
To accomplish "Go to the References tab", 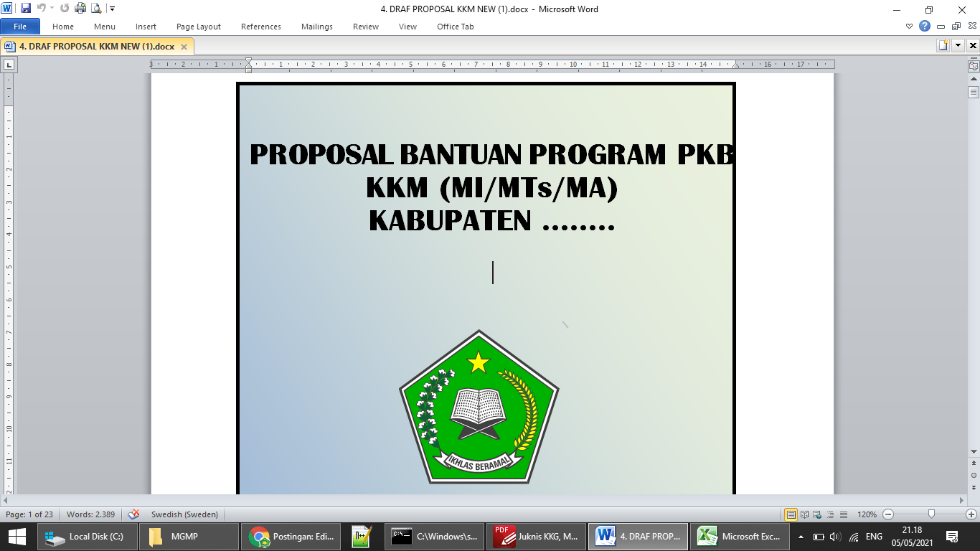I will (261, 27).
